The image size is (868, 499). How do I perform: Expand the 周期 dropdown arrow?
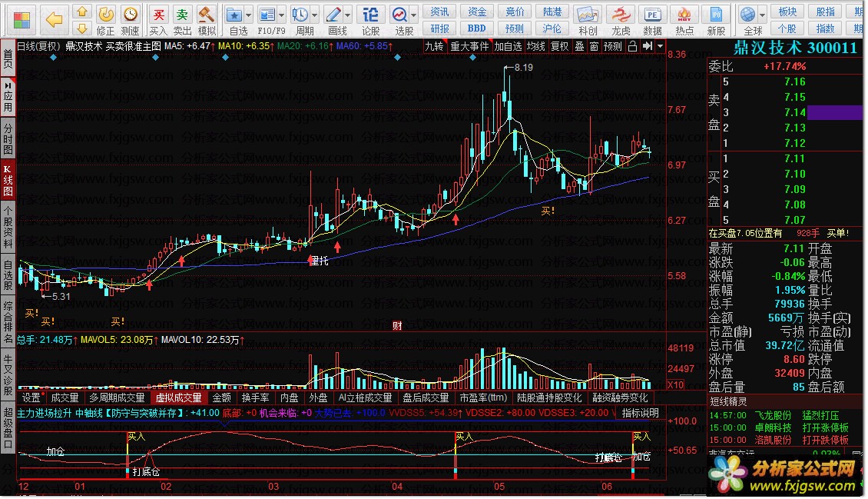(314, 15)
